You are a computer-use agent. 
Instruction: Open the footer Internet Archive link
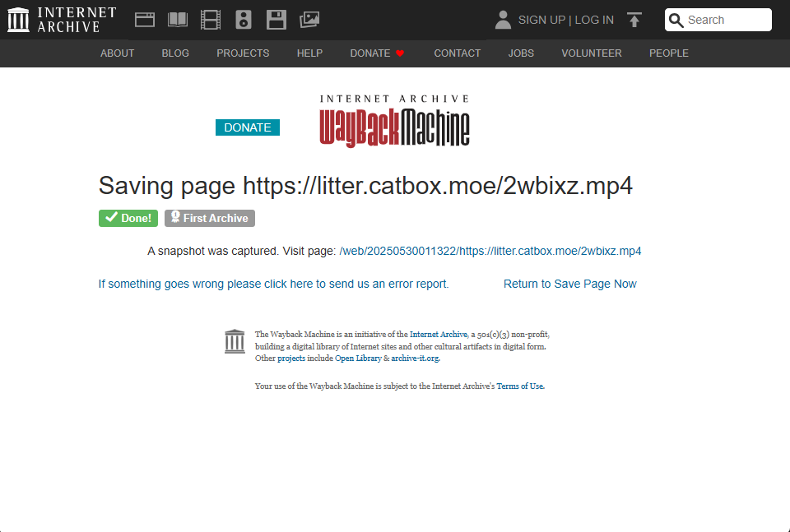pyautogui.click(x=439, y=334)
